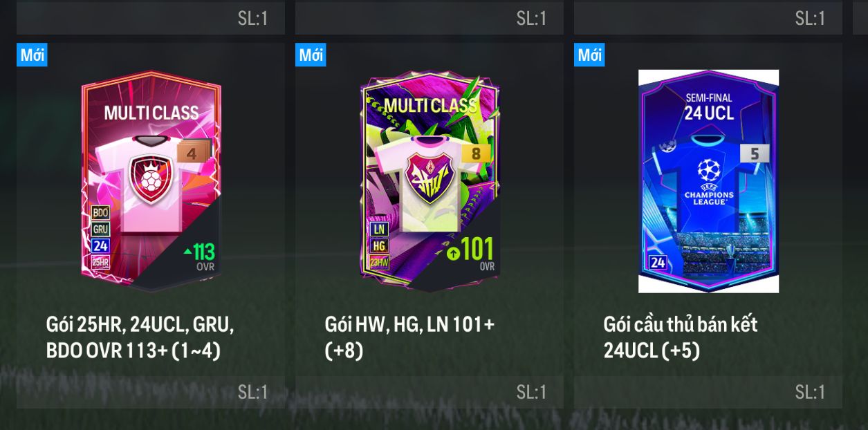Open the purple MULTI CLASS 101 OVR pack card
868x430 pixels.
(x=430, y=181)
